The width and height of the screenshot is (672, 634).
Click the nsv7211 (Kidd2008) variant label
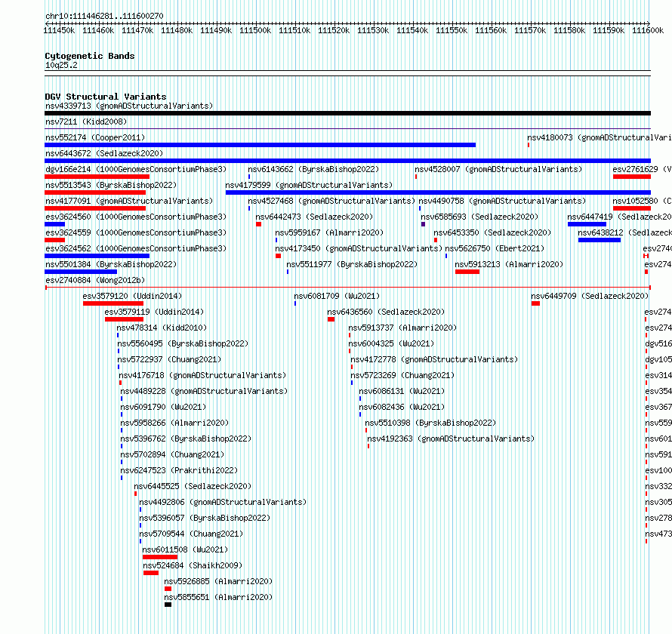coord(86,122)
